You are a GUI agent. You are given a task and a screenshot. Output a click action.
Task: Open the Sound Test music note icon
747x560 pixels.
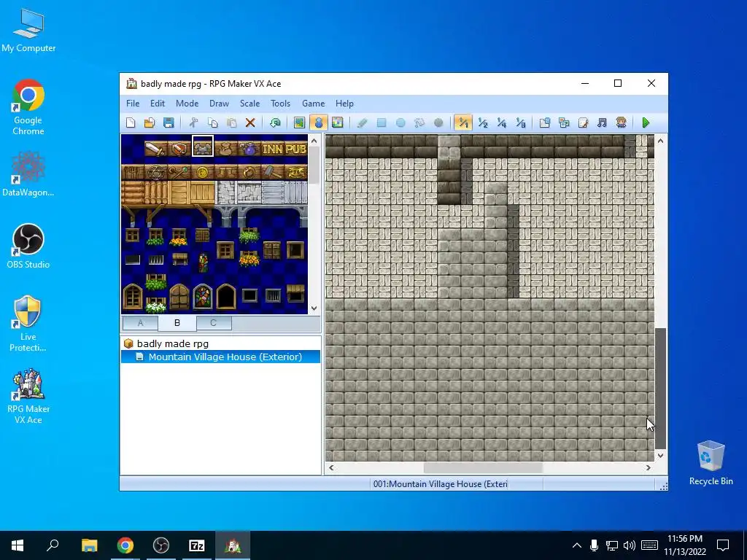pyautogui.click(x=602, y=122)
